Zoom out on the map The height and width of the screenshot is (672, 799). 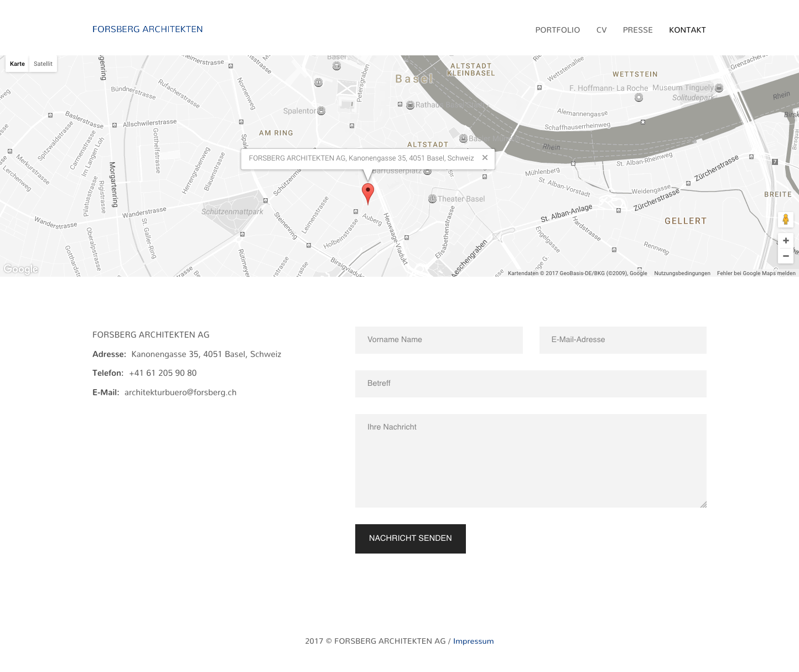pyautogui.click(x=786, y=256)
